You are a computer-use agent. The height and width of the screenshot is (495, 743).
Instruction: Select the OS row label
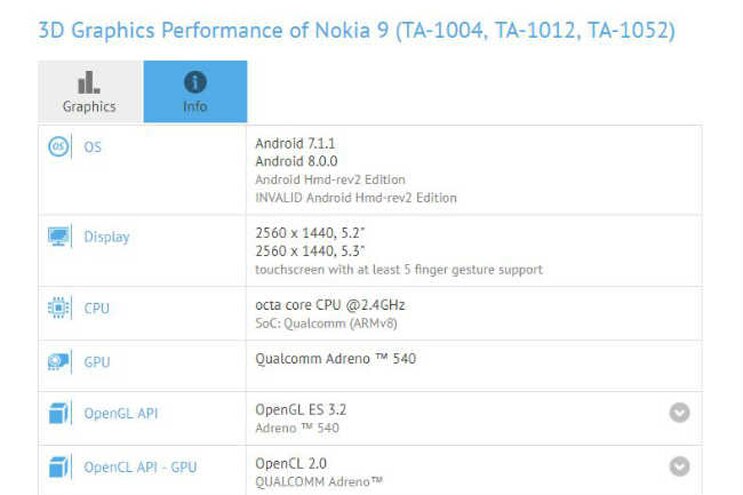tap(92, 147)
